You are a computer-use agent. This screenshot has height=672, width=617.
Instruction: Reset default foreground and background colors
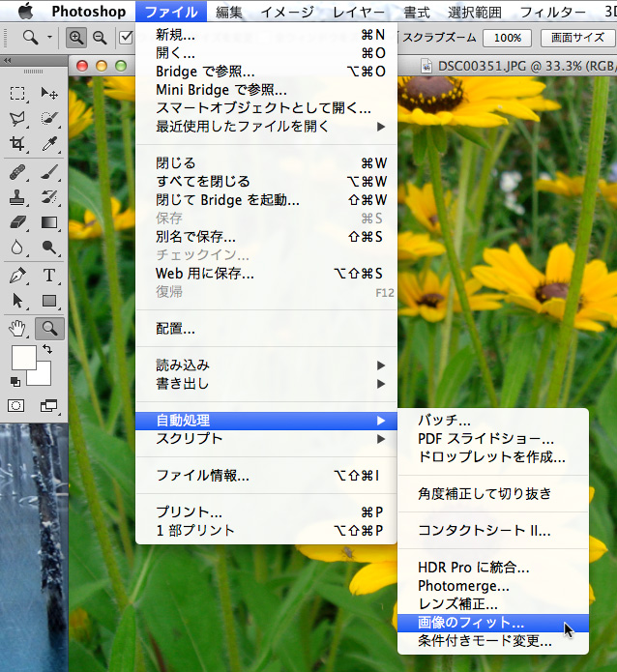click(15, 381)
